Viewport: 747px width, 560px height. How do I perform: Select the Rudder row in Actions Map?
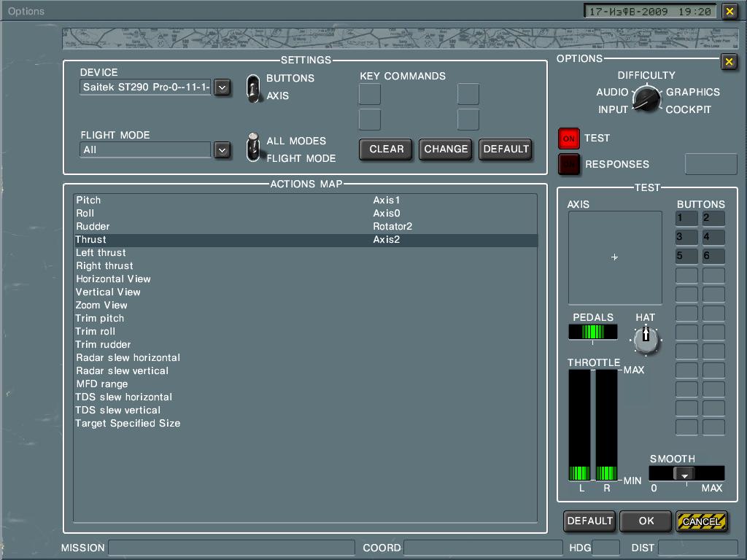[x=93, y=226]
